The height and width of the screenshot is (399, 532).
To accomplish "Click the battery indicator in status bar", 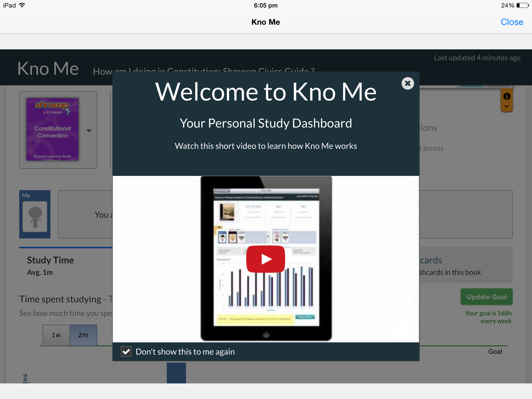I will [x=522, y=5].
